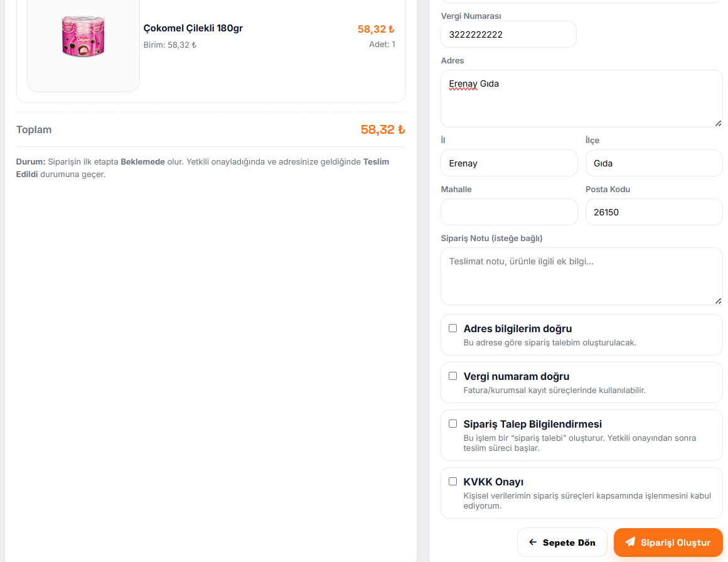Image resolution: width=728 pixels, height=562 pixels.
Task: Go back with the Sepete Dön button
Action: tap(562, 543)
